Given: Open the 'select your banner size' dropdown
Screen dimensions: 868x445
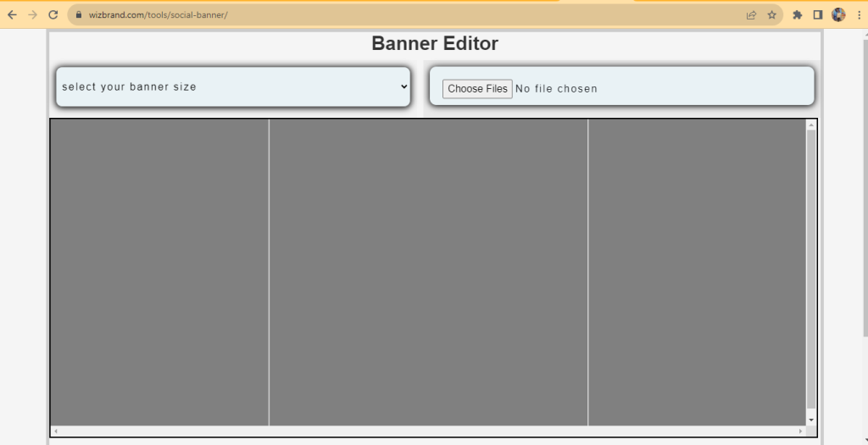Looking at the screenshot, I should 233,86.
